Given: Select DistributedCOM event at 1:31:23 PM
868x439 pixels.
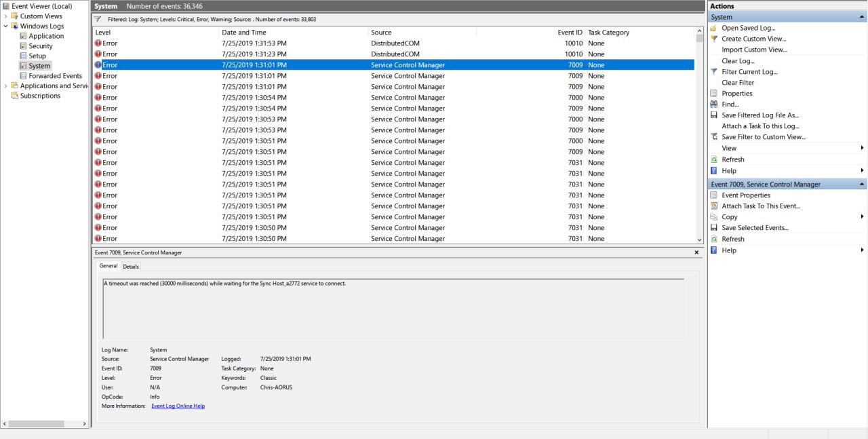Looking at the screenshot, I should tap(393, 54).
